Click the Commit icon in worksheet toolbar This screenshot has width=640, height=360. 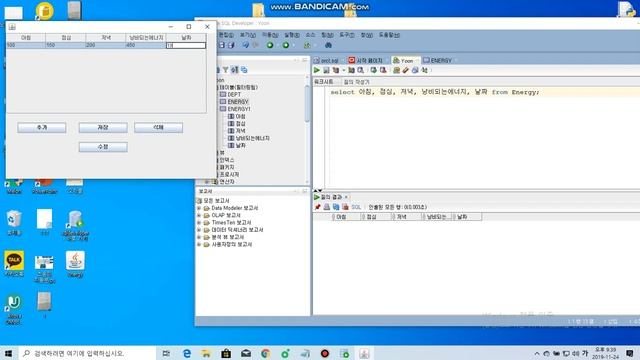(373, 70)
